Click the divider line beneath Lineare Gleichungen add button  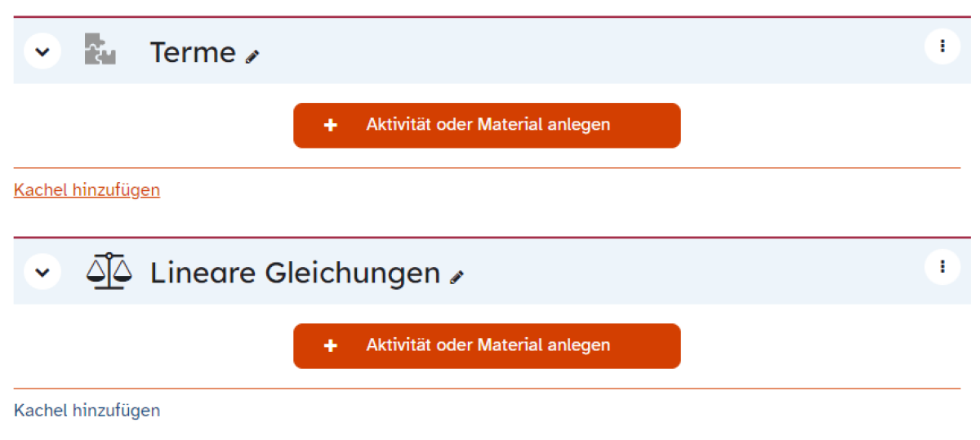pos(487,389)
